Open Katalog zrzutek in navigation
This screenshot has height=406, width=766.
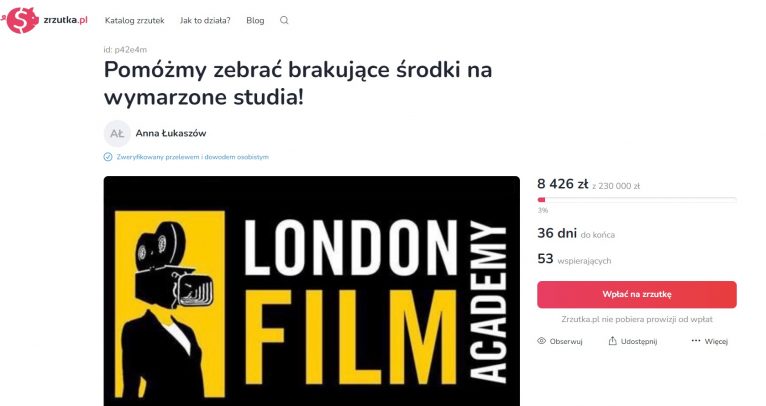[135, 21]
